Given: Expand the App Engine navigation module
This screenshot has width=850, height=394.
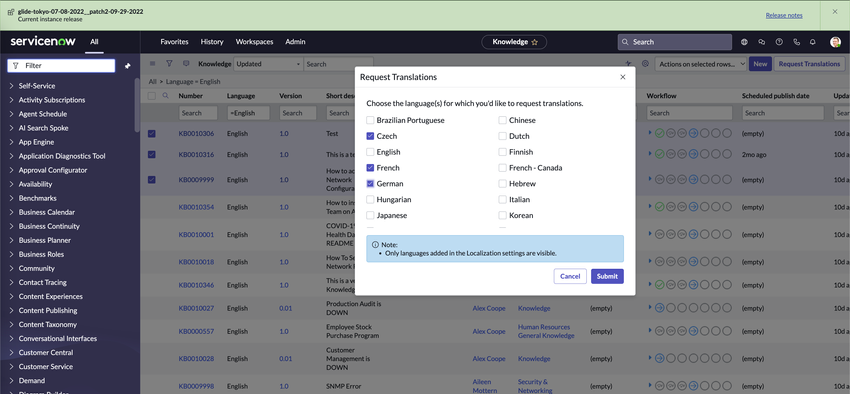Looking at the screenshot, I should (12, 142).
